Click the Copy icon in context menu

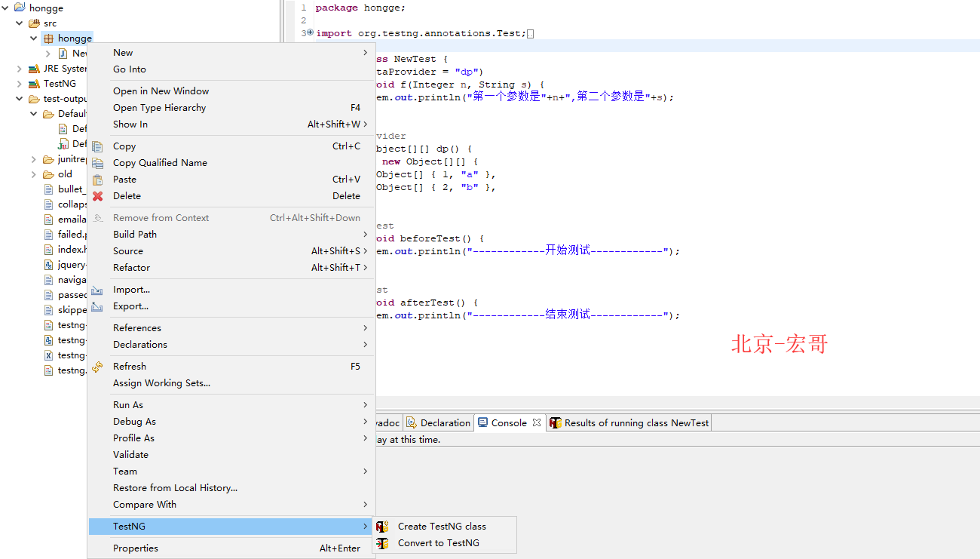[97, 146]
